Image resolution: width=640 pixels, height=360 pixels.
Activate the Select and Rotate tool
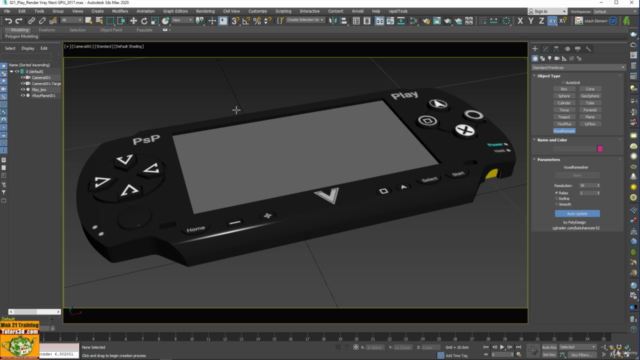pos(144,21)
